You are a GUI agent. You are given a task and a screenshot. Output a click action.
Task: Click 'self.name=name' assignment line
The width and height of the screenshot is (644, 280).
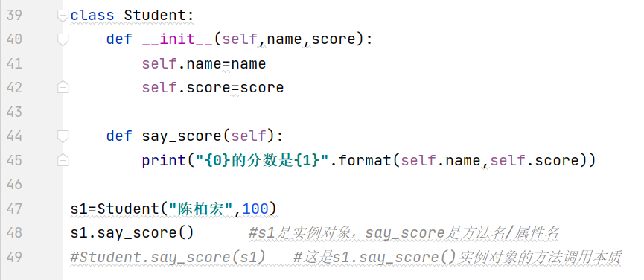click(x=204, y=63)
